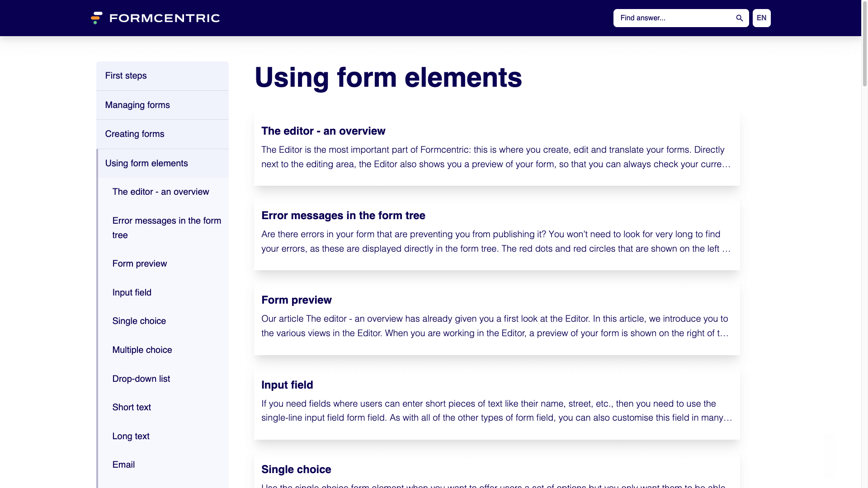Select Error messages in the form tree
The image size is (868, 488).
[166, 228]
